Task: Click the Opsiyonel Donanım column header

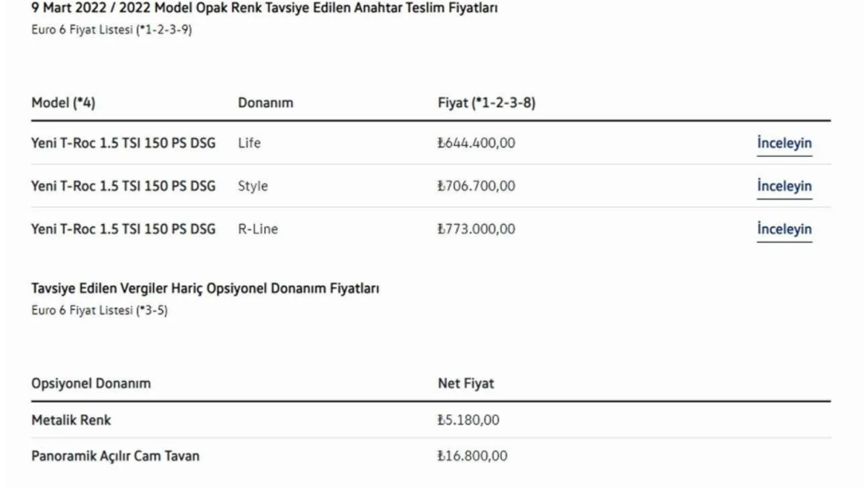Action: (91, 384)
